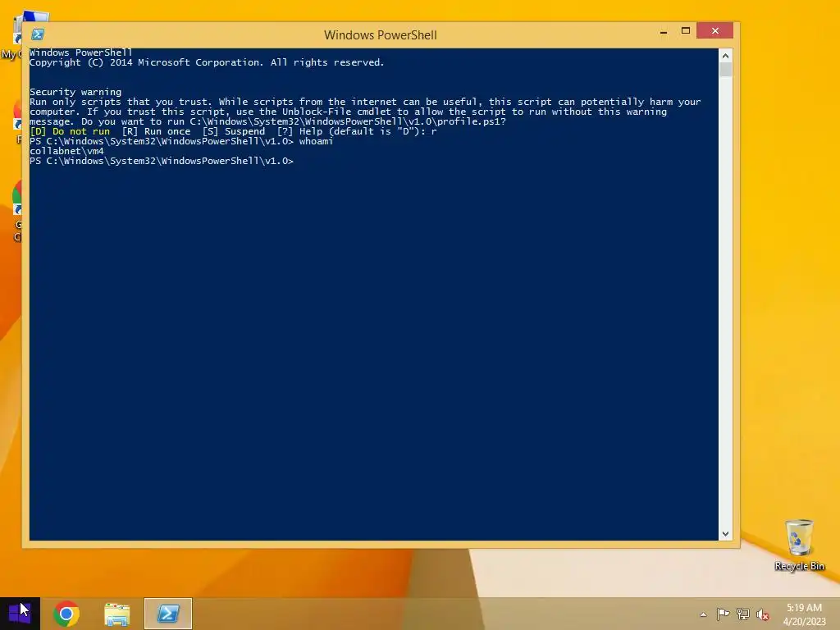Open the PowerShell window system menu icon
This screenshot has height=630, width=840.
tap(38, 34)
